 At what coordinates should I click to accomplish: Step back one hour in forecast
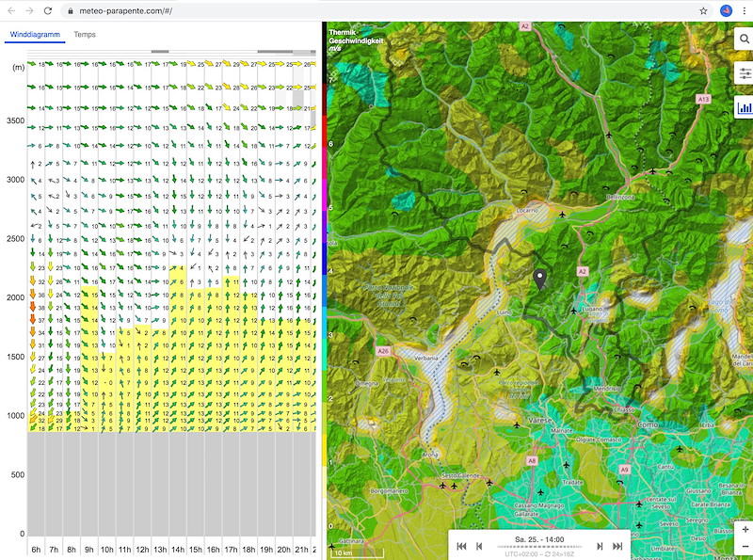[480, 546]
